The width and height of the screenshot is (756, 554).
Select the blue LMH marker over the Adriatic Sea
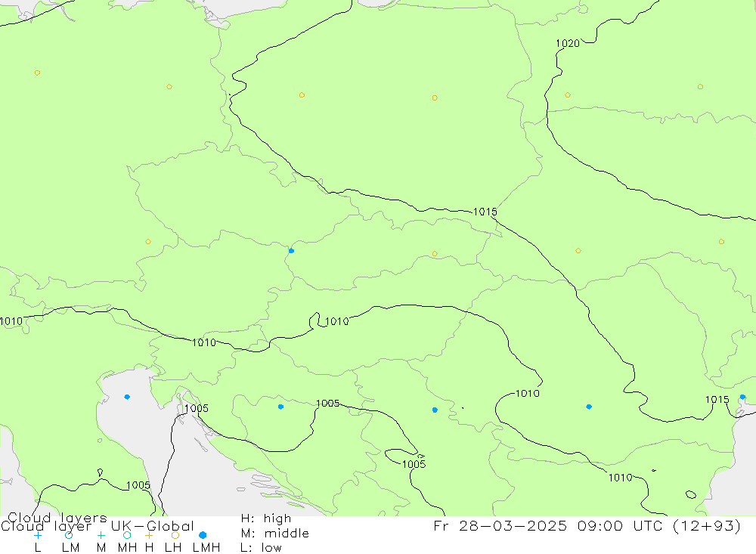pos(127,397)
